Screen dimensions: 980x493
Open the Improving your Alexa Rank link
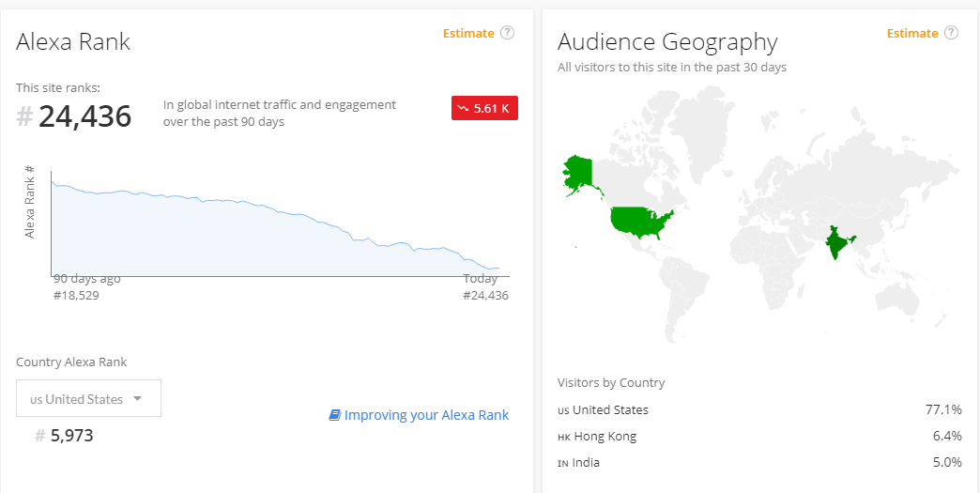point(427,415)
